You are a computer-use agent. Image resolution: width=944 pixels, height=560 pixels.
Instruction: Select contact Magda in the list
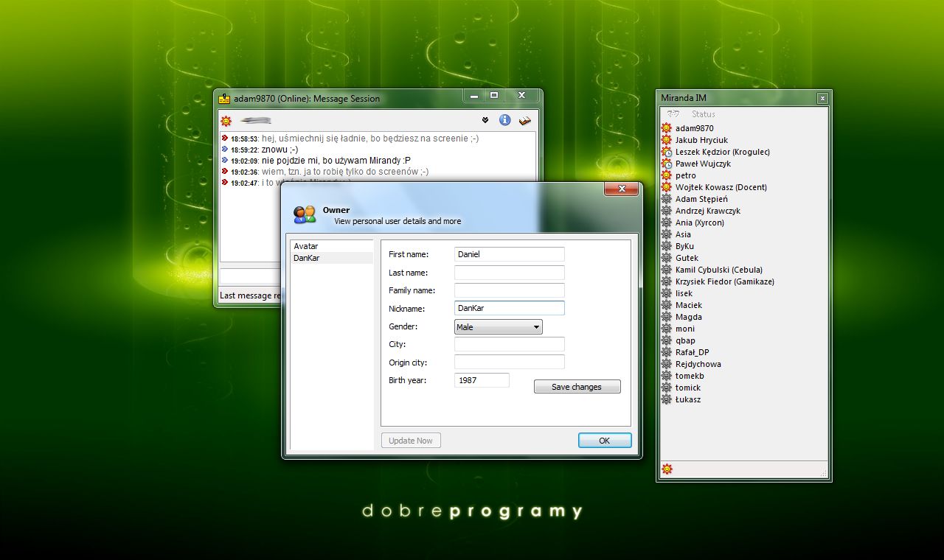744,317
